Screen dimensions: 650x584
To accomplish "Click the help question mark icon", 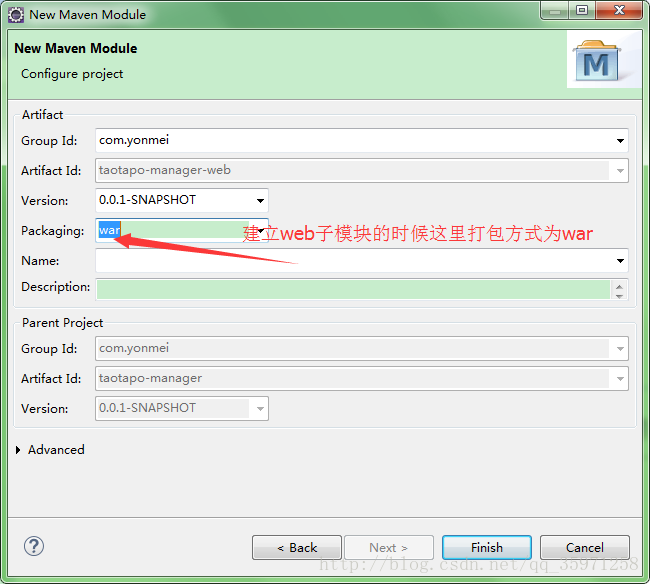I will coord(34,546).
